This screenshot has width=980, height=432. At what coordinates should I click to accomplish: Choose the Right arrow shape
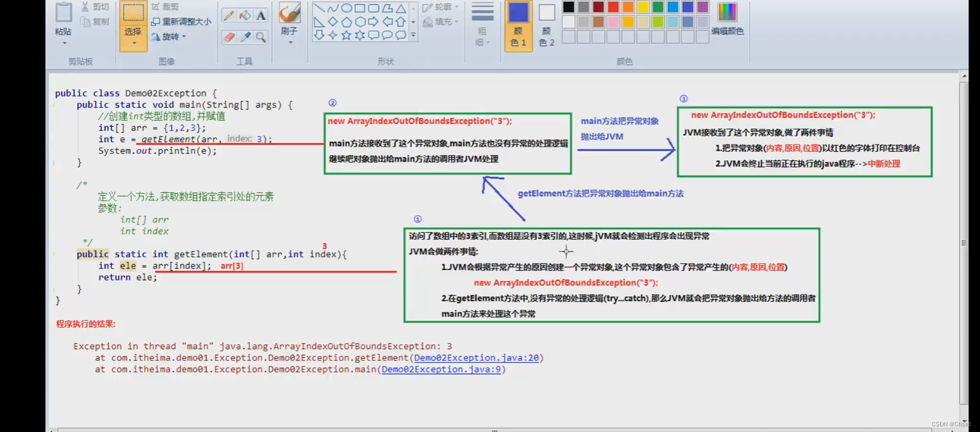(x=373, y=22)
